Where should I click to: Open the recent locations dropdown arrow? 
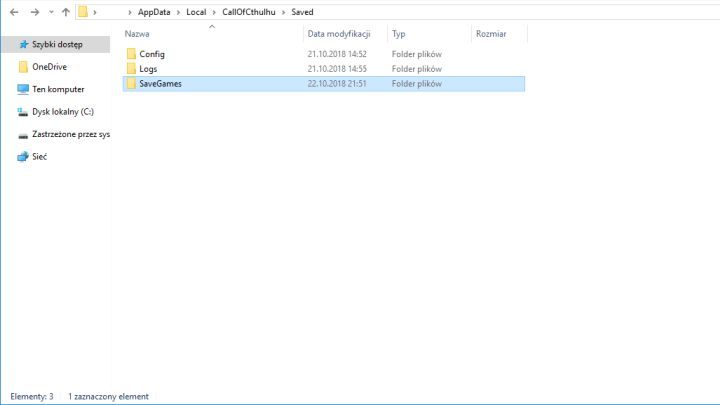50,12
